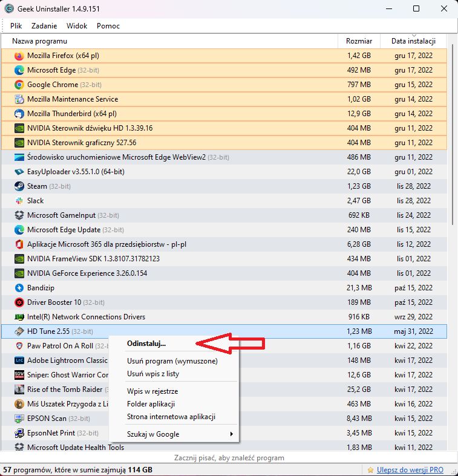The height and width of the screenshot is (476, 458).
Task: Sort by Rozmiar column header
Action: (x=359, y=41)
